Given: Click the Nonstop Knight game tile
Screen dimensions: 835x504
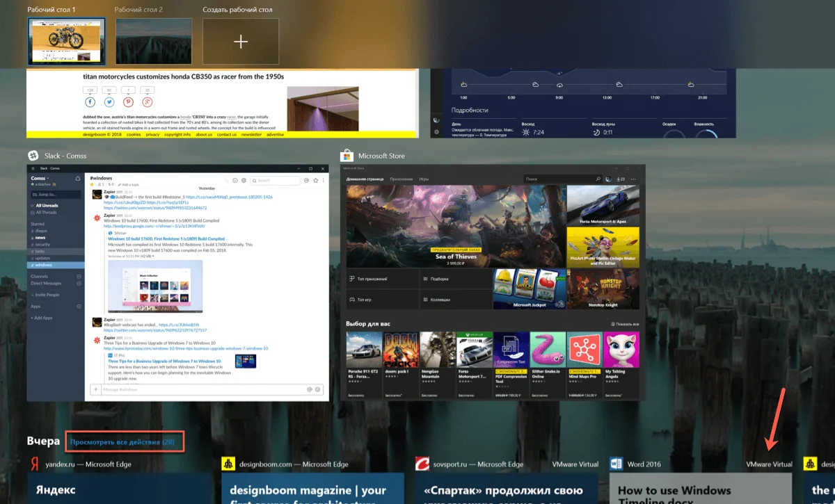Looking at the screenshot, I should [603, 288].
